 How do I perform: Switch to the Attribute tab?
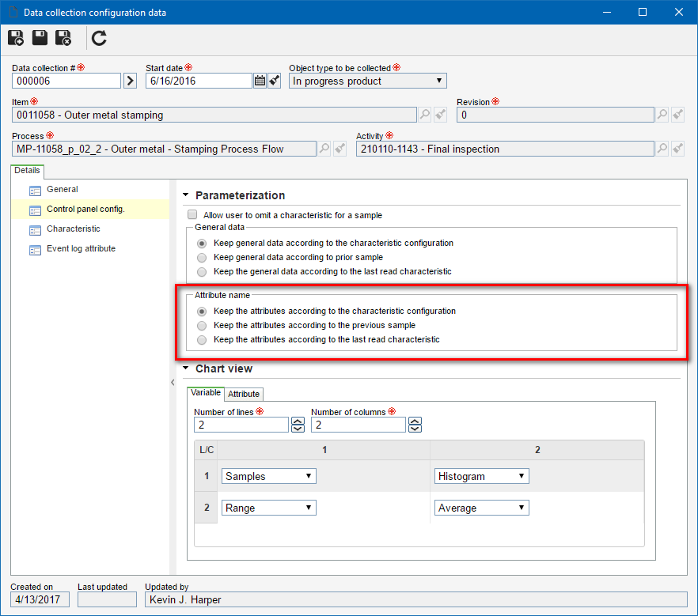click(x=244, y=394)
